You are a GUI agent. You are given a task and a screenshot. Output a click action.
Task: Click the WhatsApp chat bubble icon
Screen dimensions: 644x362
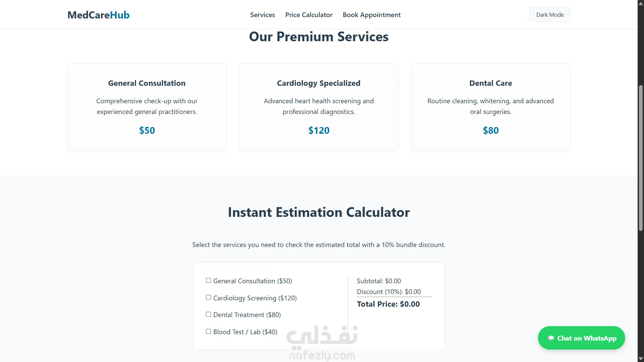[x=551, y=338]
